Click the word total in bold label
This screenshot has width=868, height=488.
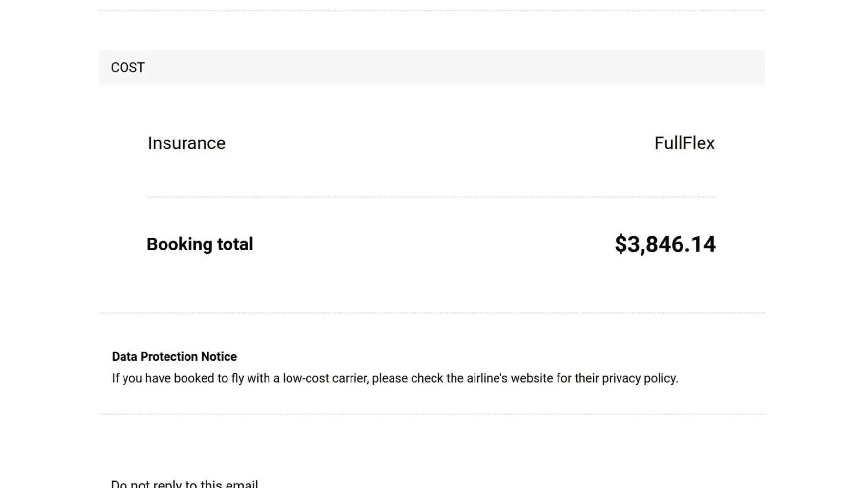click(x=235, y=244)
